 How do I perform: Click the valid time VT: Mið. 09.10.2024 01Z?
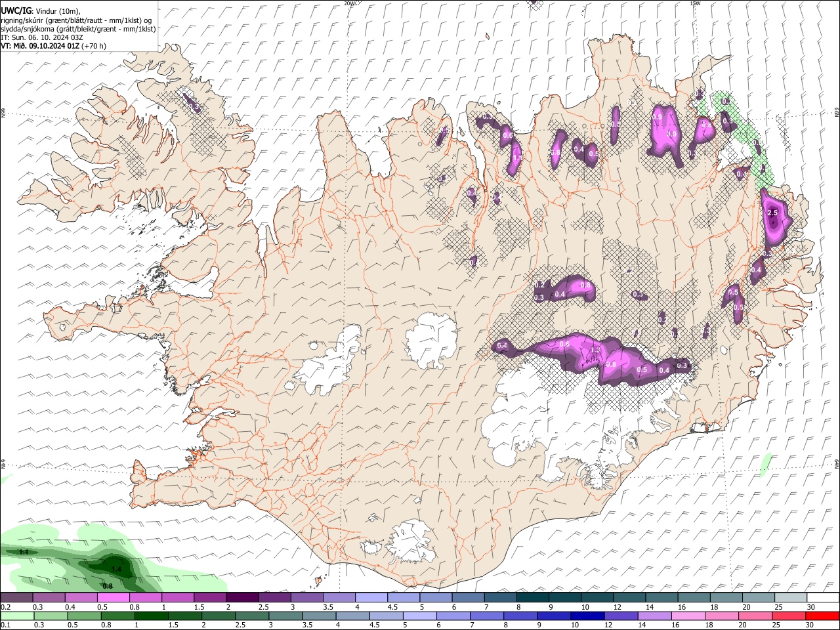(41, 46)
